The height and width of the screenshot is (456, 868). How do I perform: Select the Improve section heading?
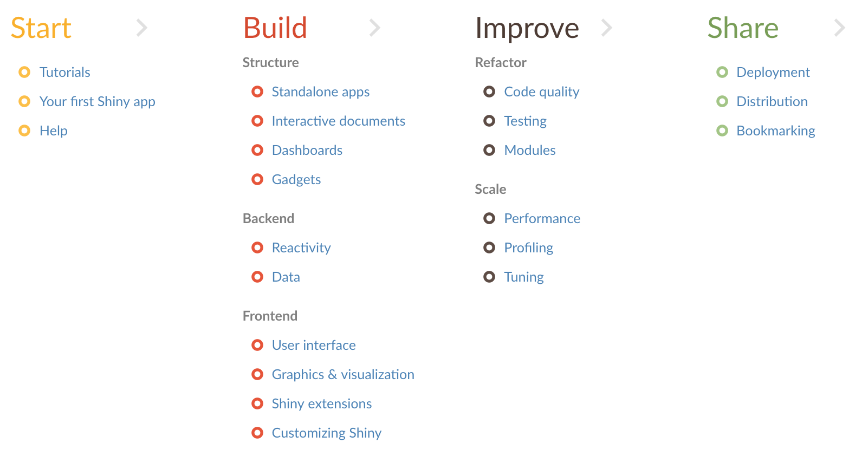tap(527, 28)
